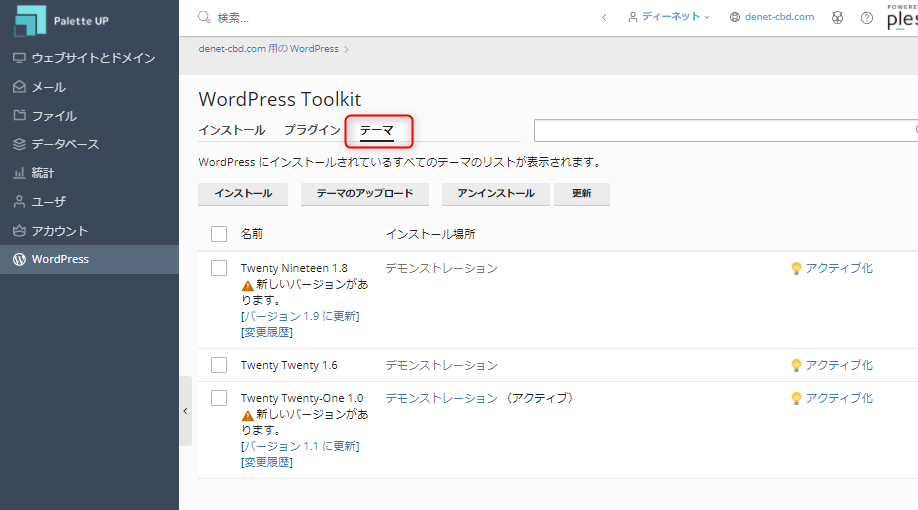
Task: Click denet-cbd.com 用の WordPress breadcrumb
Action: click(268, 49)
